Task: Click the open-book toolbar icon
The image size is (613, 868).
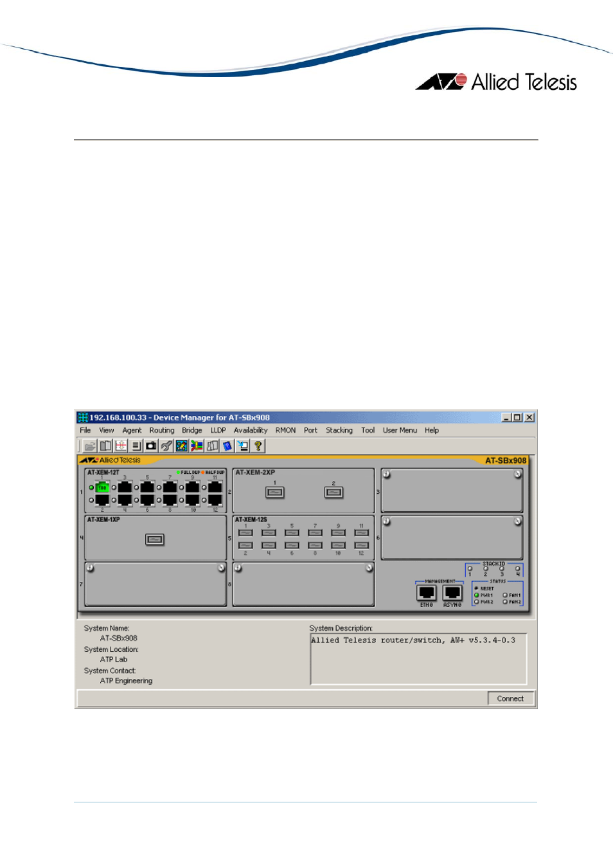Action: 105,446
